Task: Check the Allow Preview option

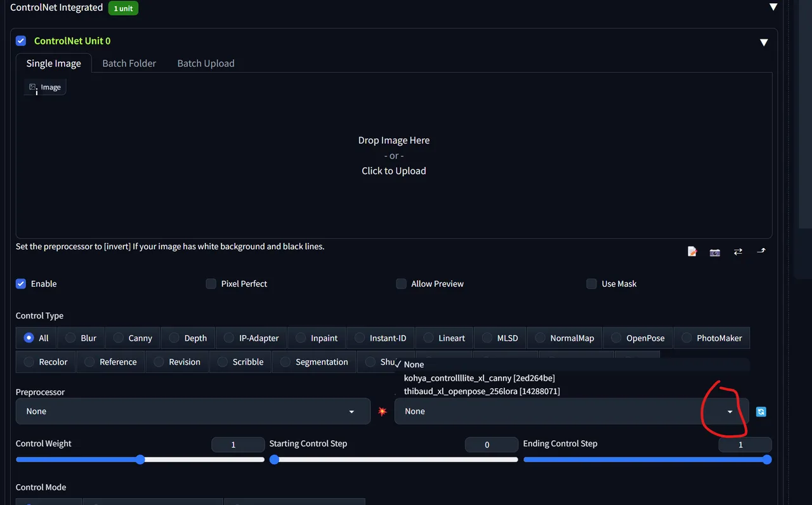Action: (x=401, y=284)
